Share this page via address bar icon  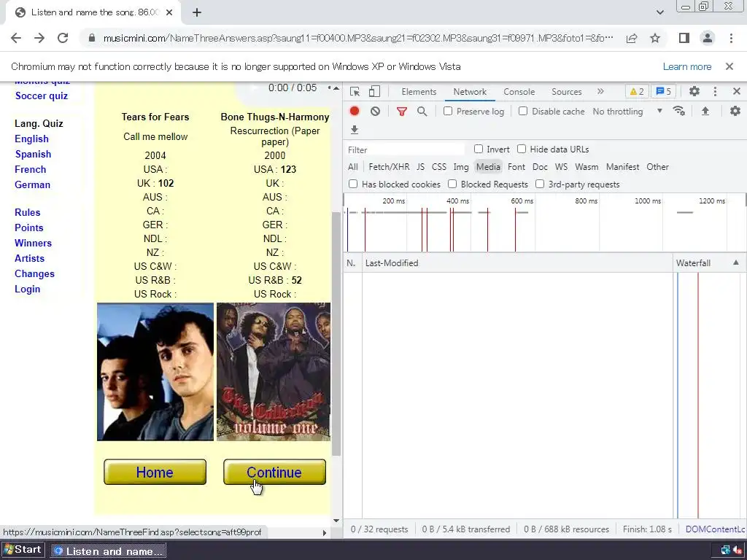(632, 38)
